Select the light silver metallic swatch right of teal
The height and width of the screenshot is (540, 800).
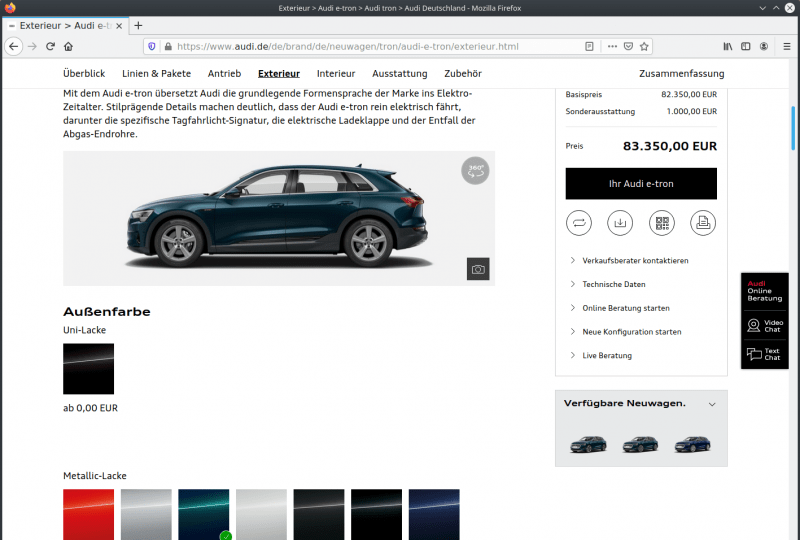(x=261, y=514)
